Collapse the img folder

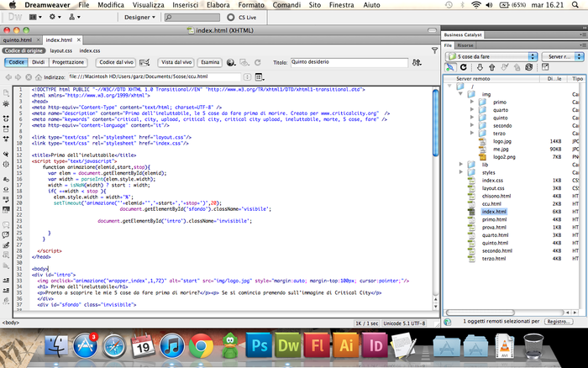click(x=460, y=94)
